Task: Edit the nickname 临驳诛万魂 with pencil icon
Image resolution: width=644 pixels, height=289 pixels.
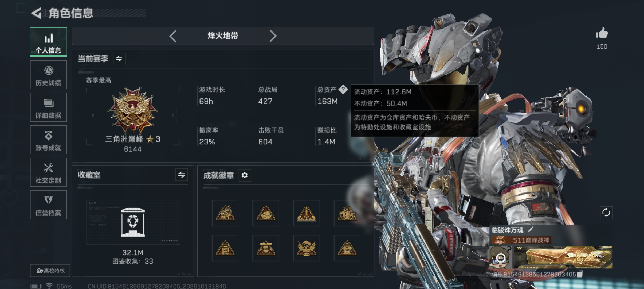Action: coord(531,230)
